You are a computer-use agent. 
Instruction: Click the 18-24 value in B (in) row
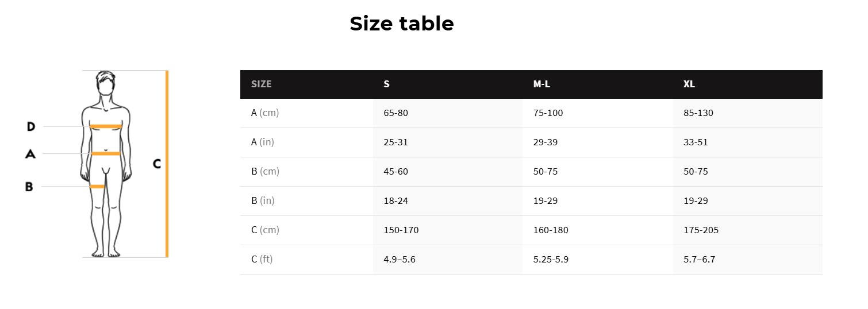click(x=395, y=201)
